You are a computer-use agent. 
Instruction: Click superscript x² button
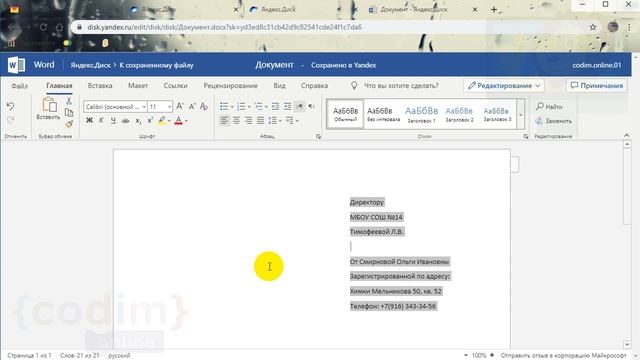(150, 120)
